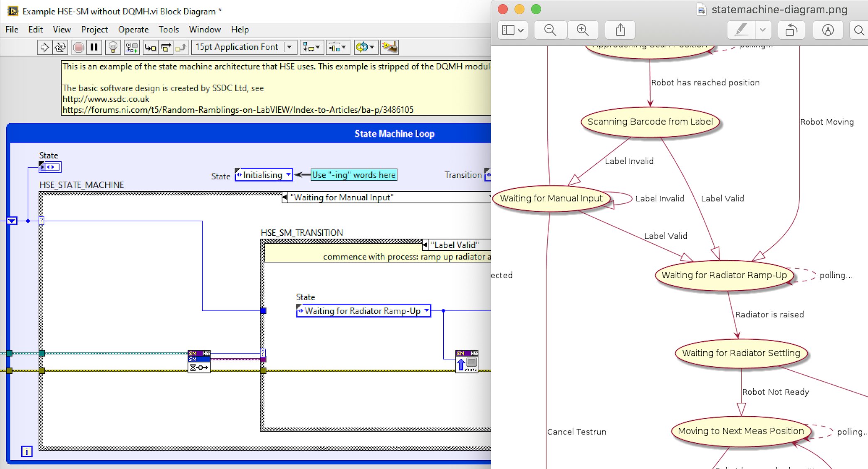
Task: Toggle Retain Wire Values button
Action: pyautogui.click(x=132, y=47)
